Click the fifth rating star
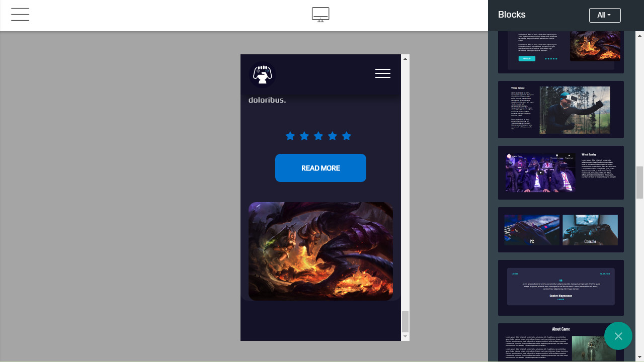The height and width of the screenshot is (362, 644). [347, 136]
